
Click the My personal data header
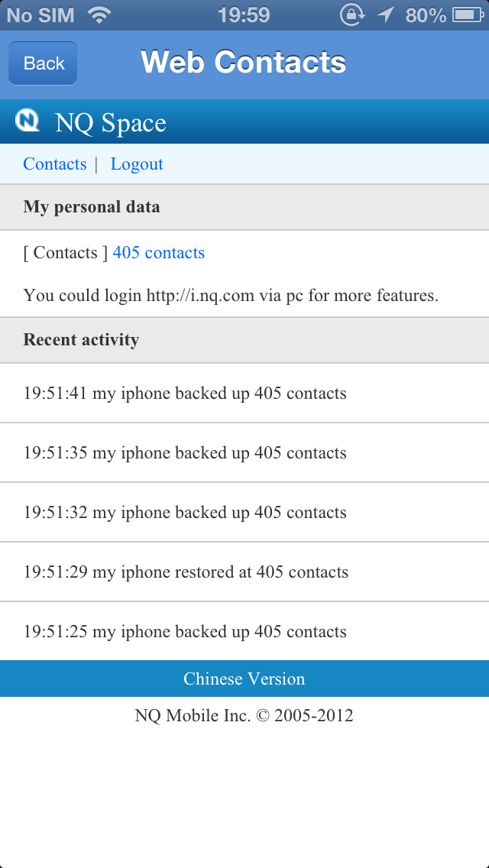coord(244,207)
